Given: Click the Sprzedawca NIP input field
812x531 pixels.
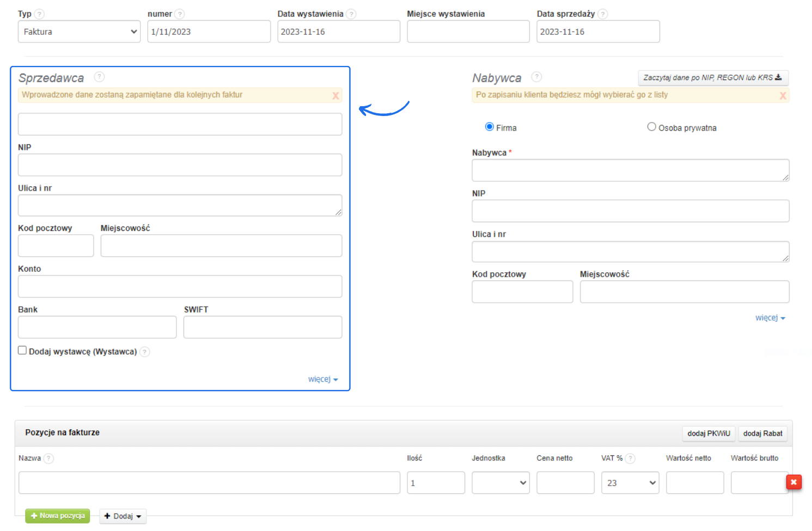Looking at the screenshot, I should click(x=180, y=165).
